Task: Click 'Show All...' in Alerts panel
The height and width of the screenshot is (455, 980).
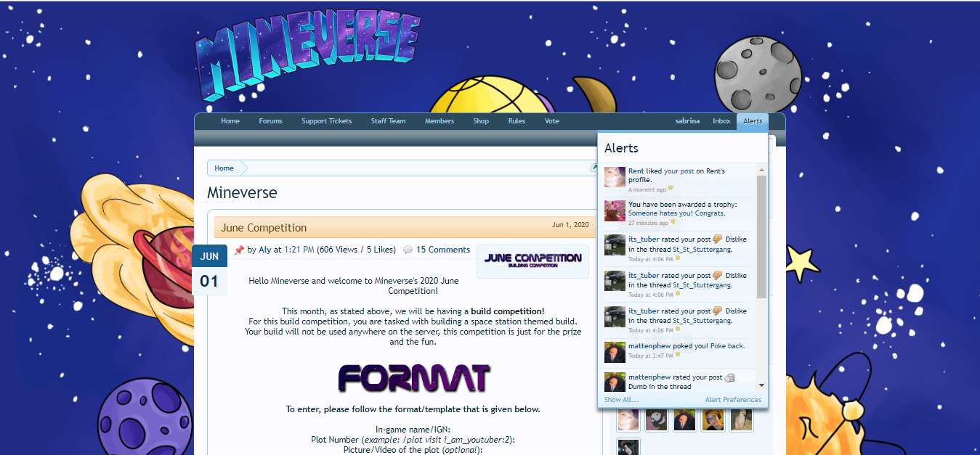Action: 621,400
